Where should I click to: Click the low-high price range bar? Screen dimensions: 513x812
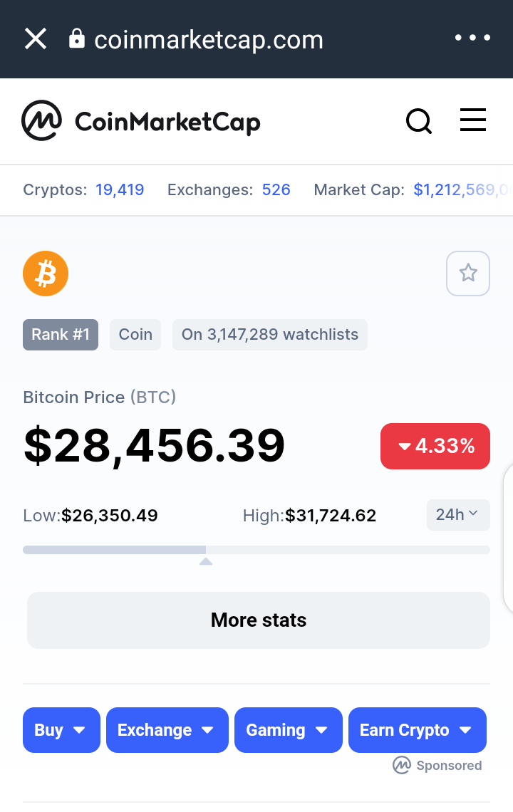pos(256,550)
